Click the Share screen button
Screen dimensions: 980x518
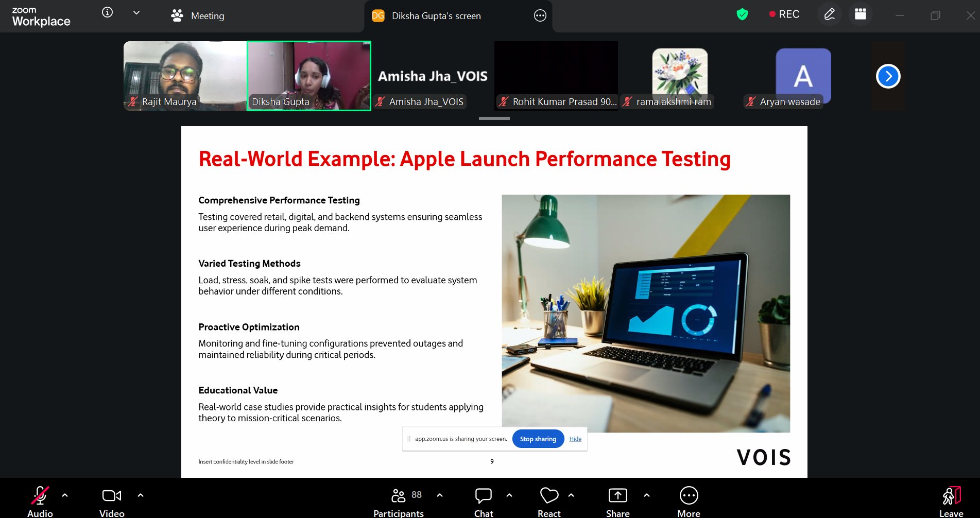click(x=618, y=500)
